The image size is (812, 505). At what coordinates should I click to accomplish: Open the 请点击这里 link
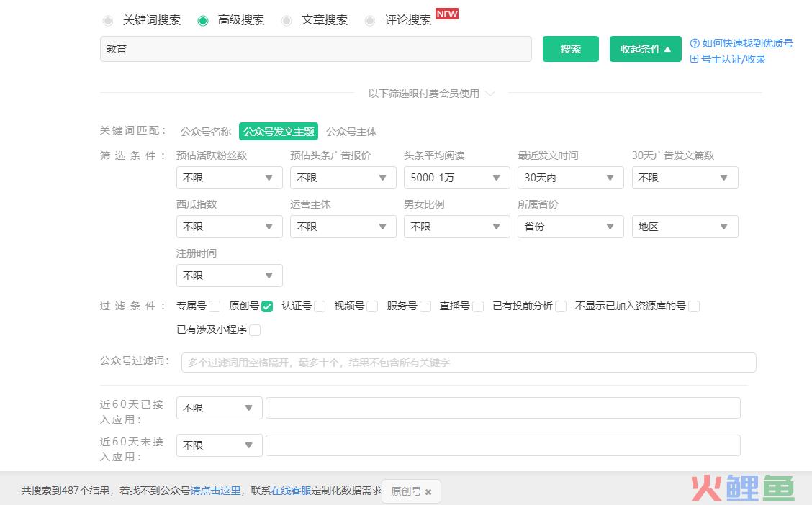point(215,491)
